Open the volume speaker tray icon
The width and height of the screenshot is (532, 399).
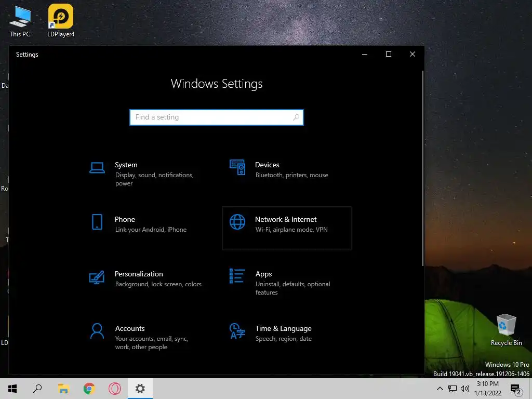point(465,389)
